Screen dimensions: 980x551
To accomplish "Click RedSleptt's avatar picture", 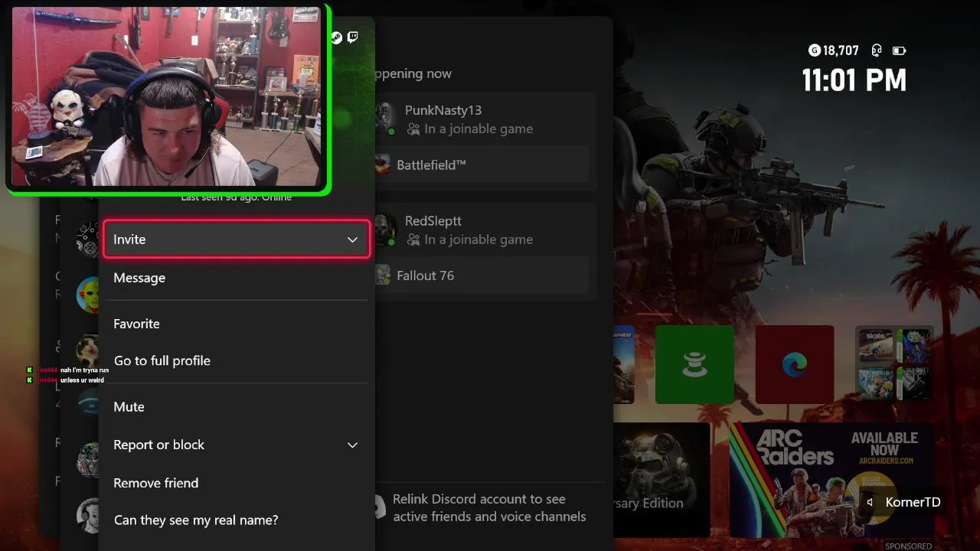I will [385, 230].
